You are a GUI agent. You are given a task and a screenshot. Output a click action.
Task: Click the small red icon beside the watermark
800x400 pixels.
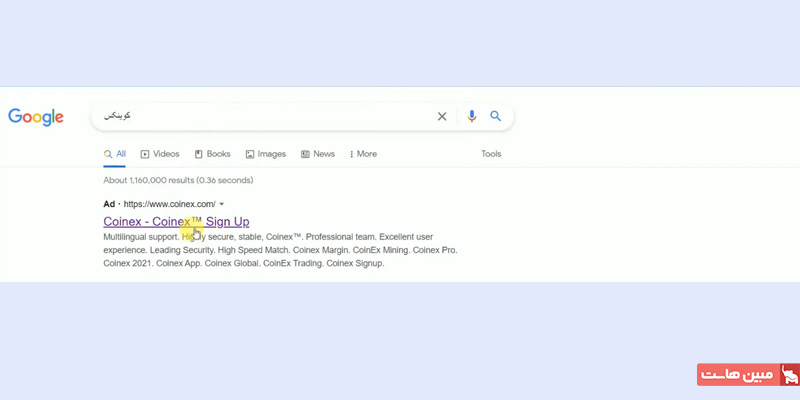tap(789, 375)
